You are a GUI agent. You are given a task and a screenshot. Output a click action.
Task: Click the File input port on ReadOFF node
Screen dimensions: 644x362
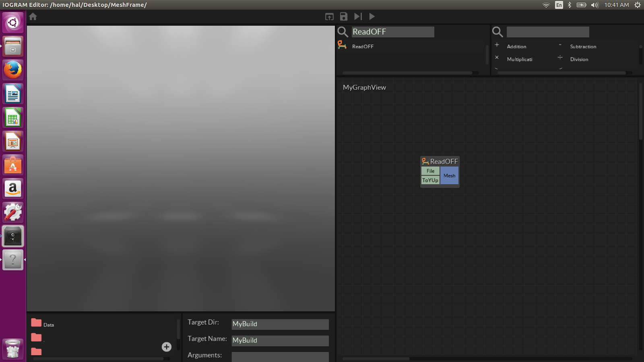tap(430, 171)
